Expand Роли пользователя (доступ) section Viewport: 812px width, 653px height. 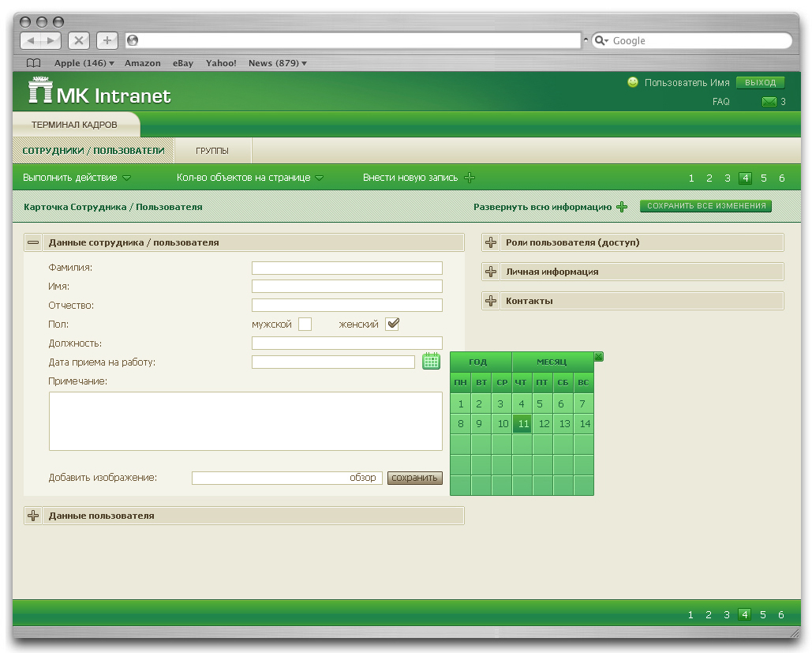click(x=490, y=242)
